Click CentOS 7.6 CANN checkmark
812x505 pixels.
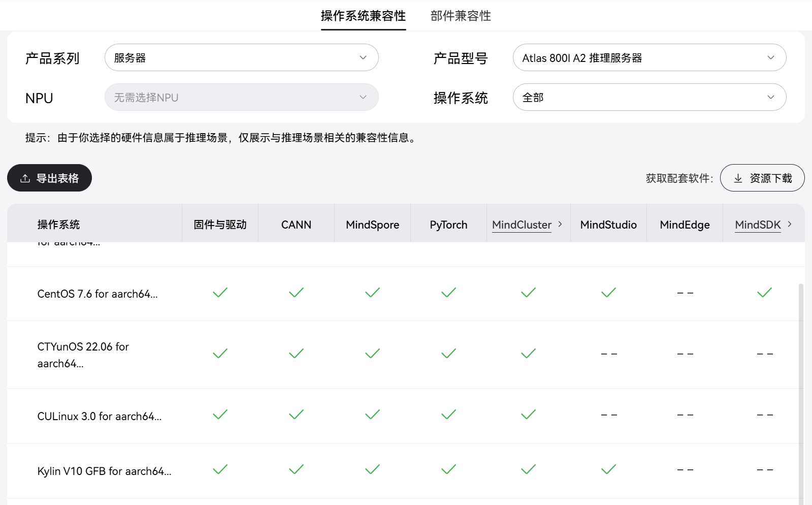pyautogui.click(x=296, y=293)
